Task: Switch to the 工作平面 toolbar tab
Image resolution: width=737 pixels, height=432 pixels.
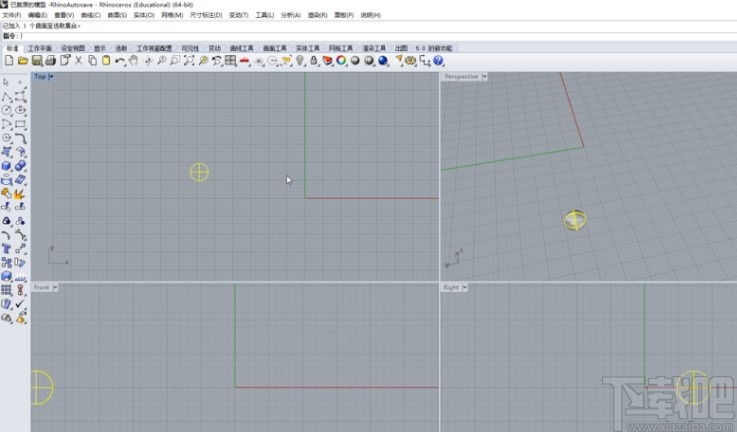Action: (x=39, y=48)
